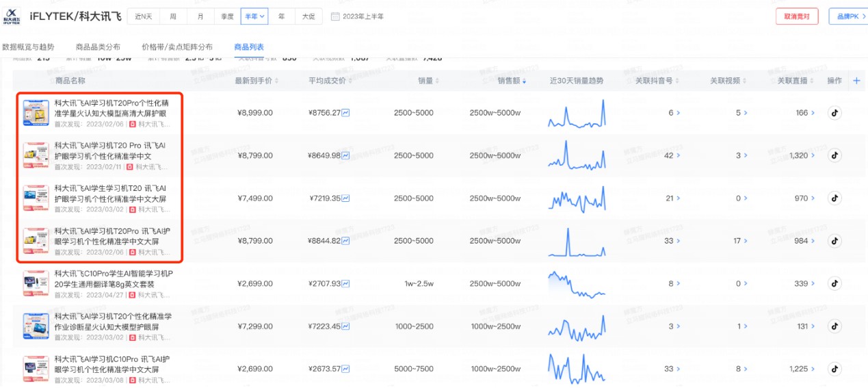Open thumbnail of the ¥7,499.00 T20 product
Viewport: 868px width, 388px height.
pos(36,198)
